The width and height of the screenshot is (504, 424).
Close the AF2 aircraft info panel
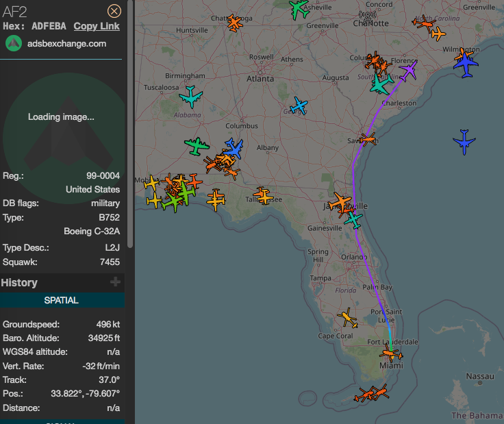pos(114,11)
